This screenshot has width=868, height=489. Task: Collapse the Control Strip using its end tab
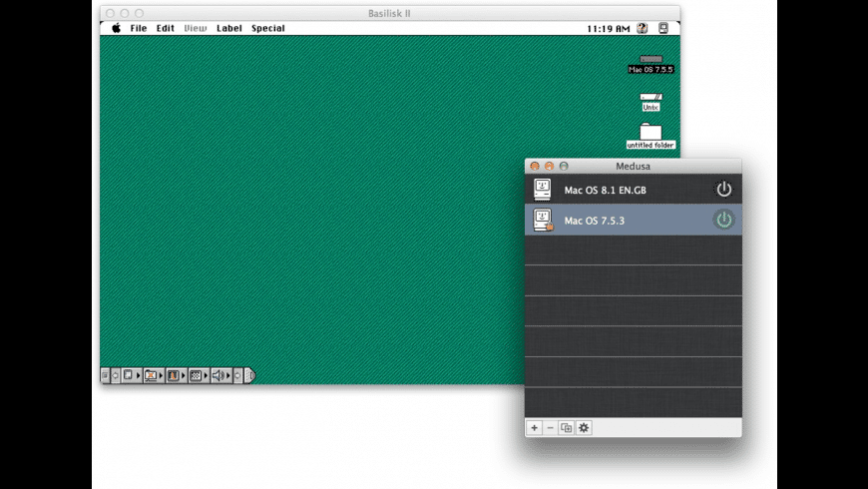[249, 375]
